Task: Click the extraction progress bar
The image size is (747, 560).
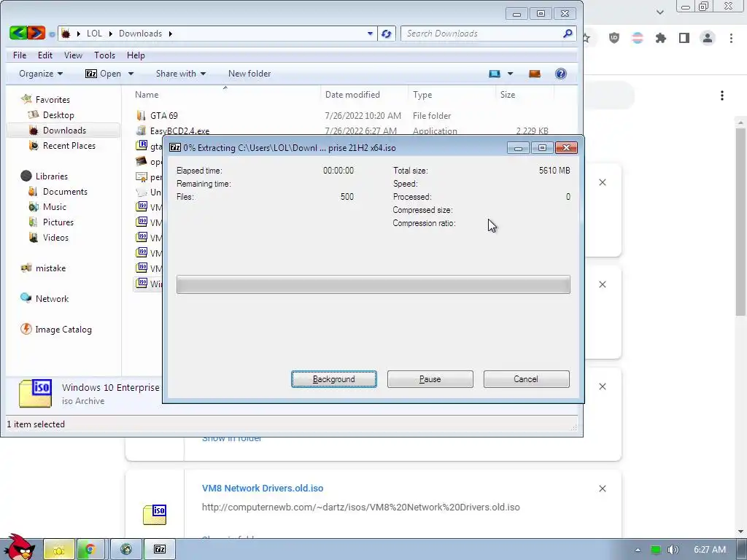Action: point(373,284)
